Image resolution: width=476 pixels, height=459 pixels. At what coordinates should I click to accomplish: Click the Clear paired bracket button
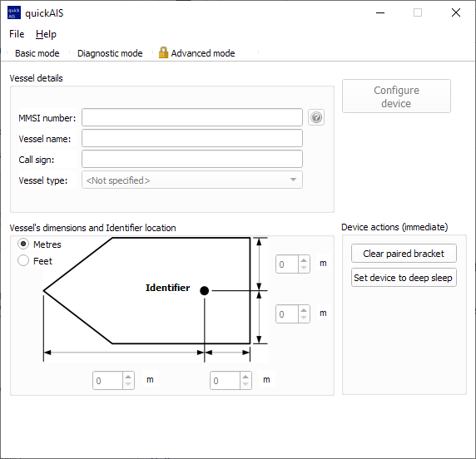404,254
